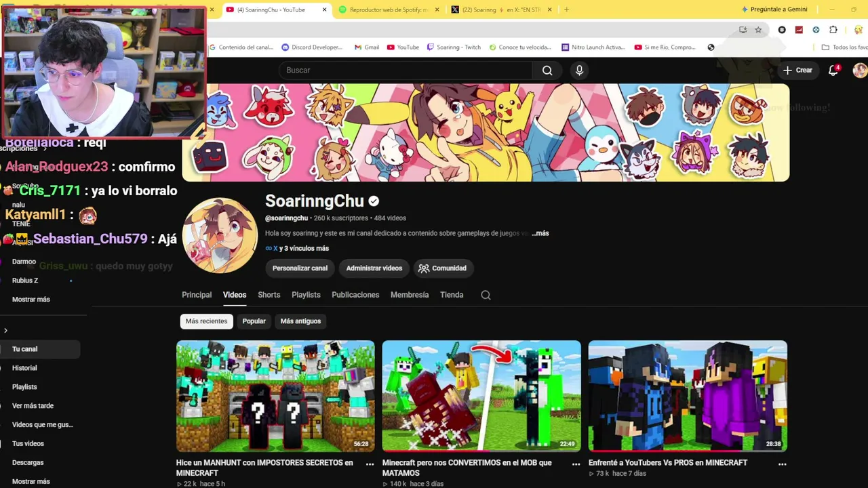Image resolution: width=868 pixels, height=488 pixels.
Task: Switch to the Shorts channel tab
Action: pyautogui.click(x=269, y=295)
